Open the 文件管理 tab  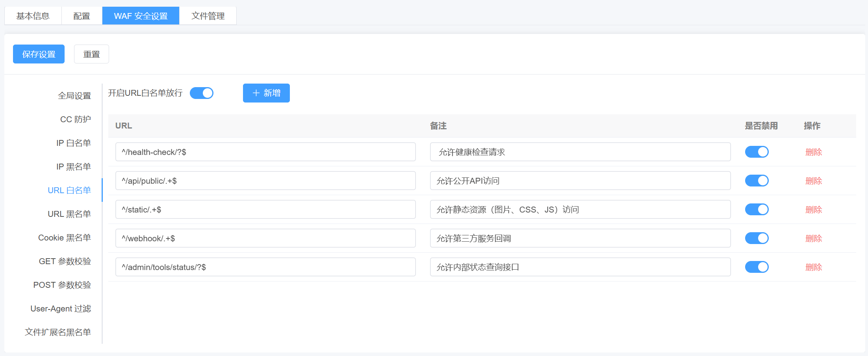click(208, 16)
